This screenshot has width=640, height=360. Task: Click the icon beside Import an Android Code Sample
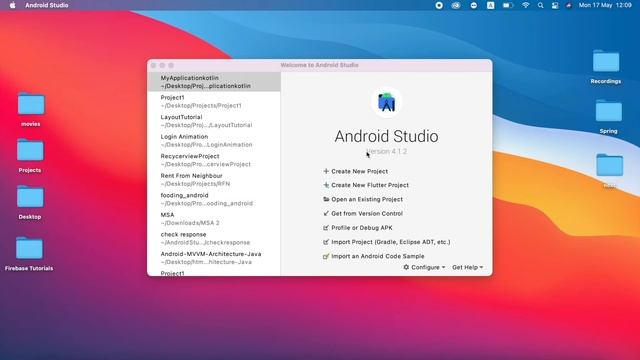pos(326,256)
